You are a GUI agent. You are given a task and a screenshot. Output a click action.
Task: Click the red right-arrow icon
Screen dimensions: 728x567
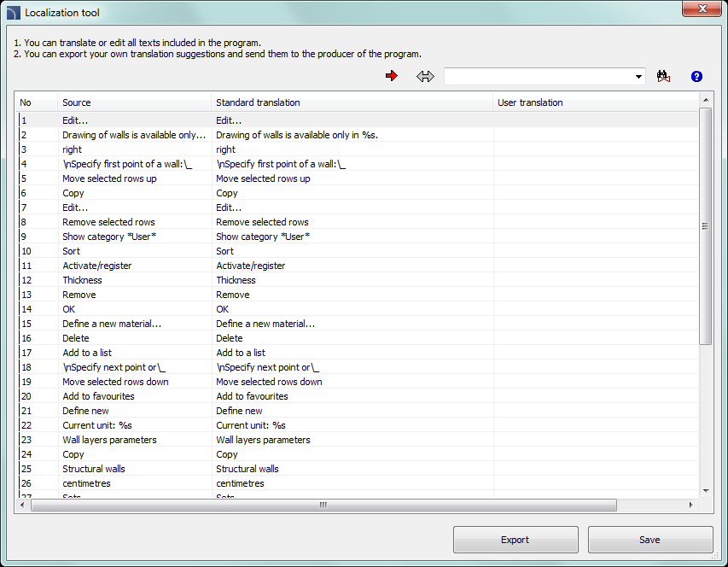392,77
